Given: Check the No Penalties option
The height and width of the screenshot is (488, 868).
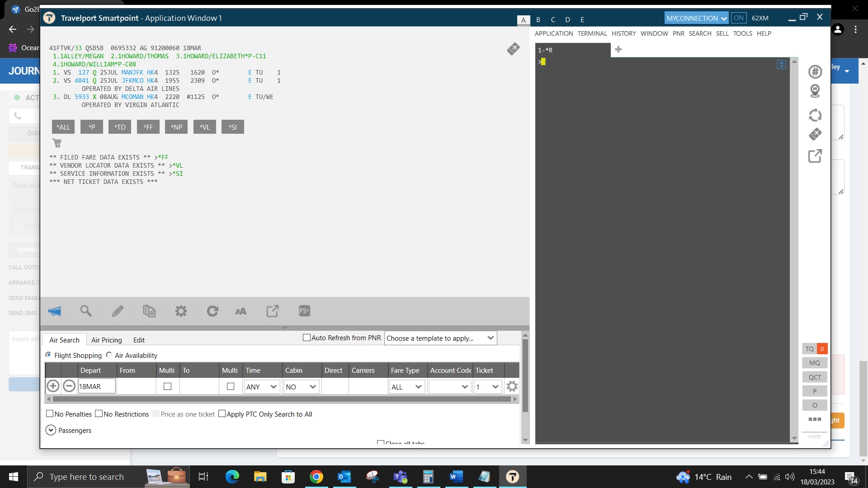Looking at the screenshot, I should [x=50, y=413].
